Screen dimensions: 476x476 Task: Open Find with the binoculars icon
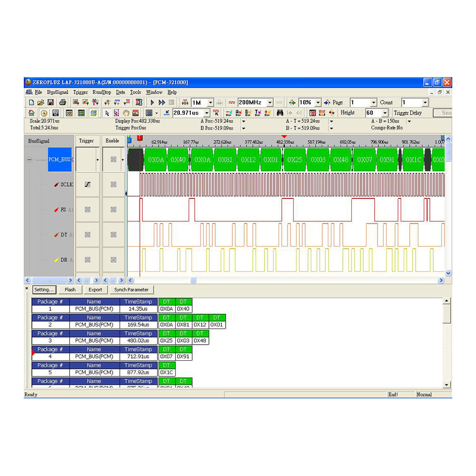(x=280, y=113)
